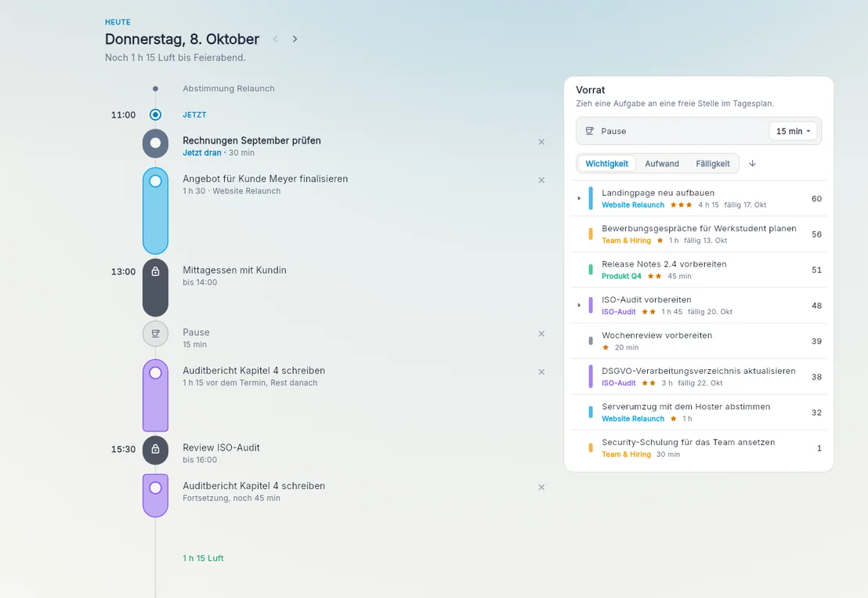Reverse the sort direction arrow

click(752, 163)
